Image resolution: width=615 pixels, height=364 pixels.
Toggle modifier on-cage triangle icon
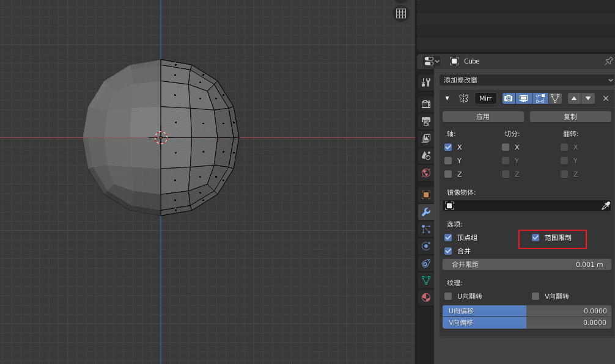point(555,98)
